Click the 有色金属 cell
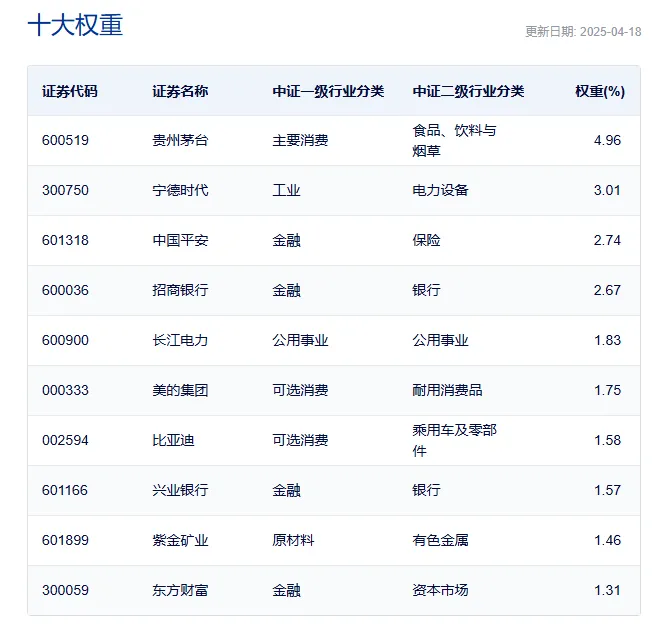The height and width of the screenshot is (632, 664). (440, 540)
